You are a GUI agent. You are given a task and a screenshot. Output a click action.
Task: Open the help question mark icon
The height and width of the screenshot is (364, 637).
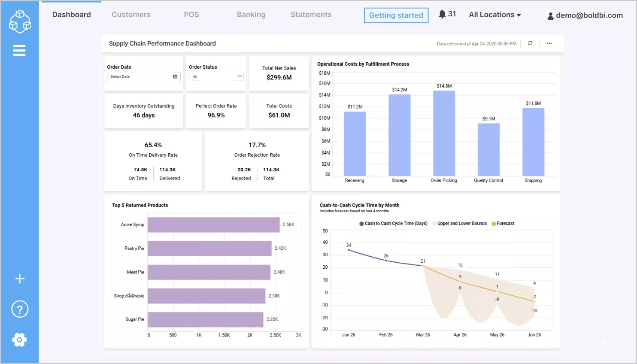tap(20, 309)
